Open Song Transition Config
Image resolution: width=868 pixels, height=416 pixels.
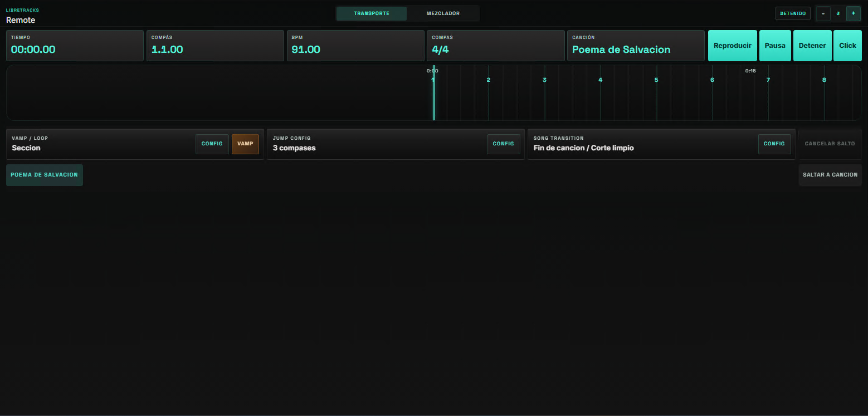click(774, 144)
